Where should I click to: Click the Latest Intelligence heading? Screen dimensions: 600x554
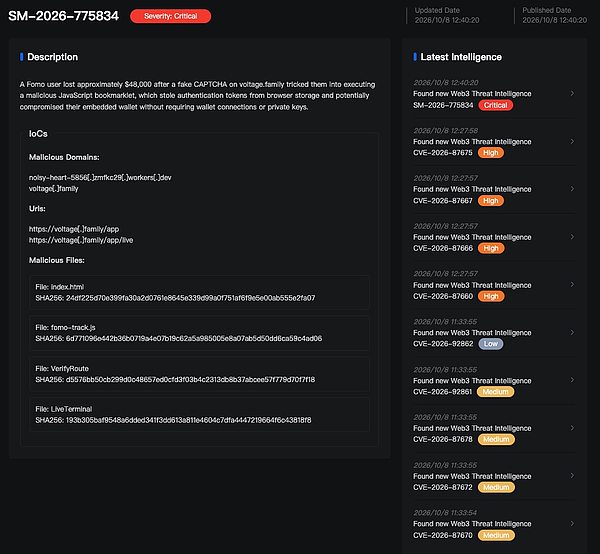[461, 57]
